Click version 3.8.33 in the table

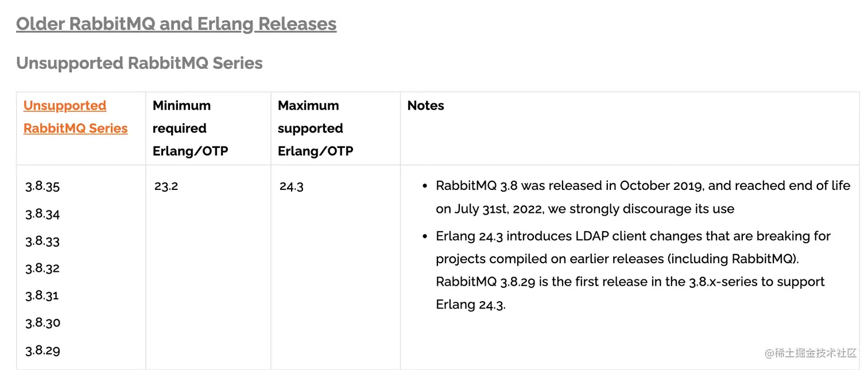[x=42, y=241]
